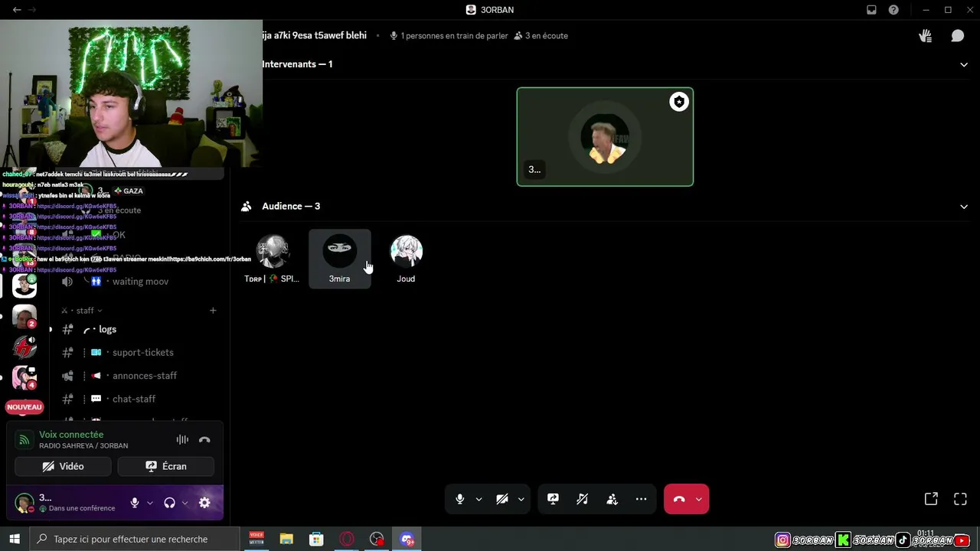This screenshot has height=551, width=980.
Task: Open Opera browser from the taskbar
Action: (x=347, y=540)
